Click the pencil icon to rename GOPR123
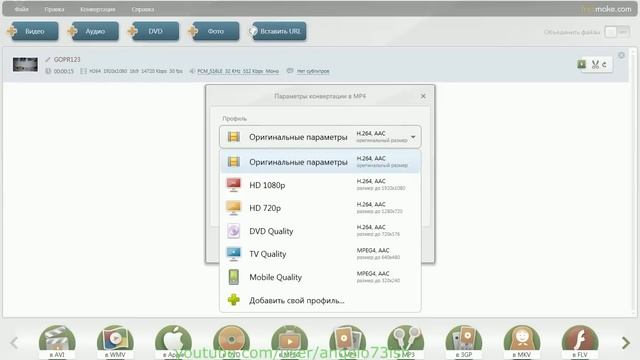Viewport: 640px width, 360px height. (48, 60)
